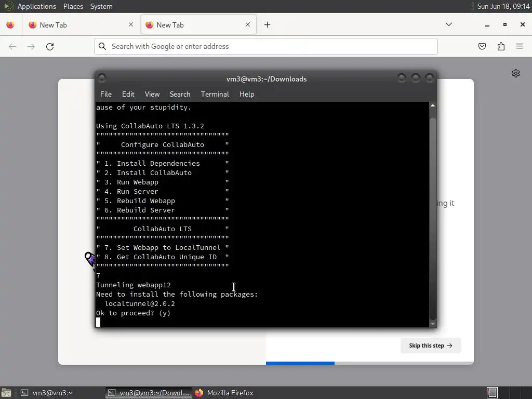Open the terminal Help menu
This screenshot has width=532, height=399.
[247, 95]
